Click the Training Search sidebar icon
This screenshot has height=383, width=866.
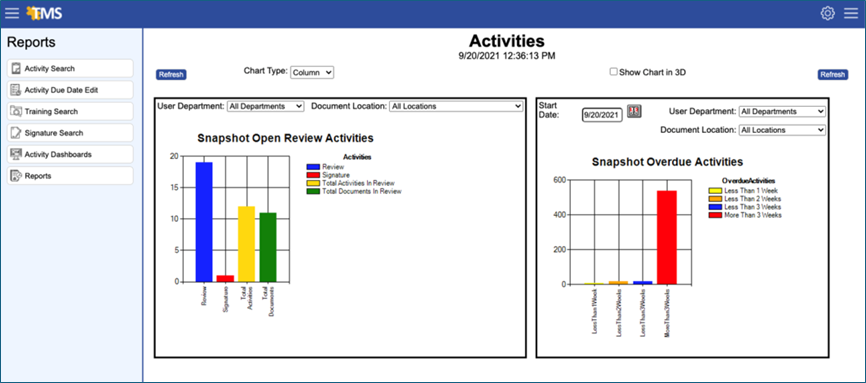pyautogui.click(x=16, y=112)
